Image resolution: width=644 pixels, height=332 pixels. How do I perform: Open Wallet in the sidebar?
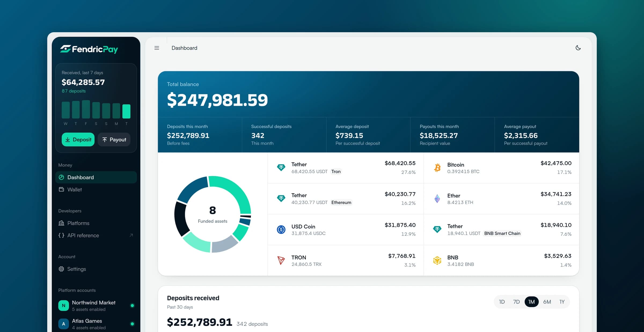coord(96,189)
